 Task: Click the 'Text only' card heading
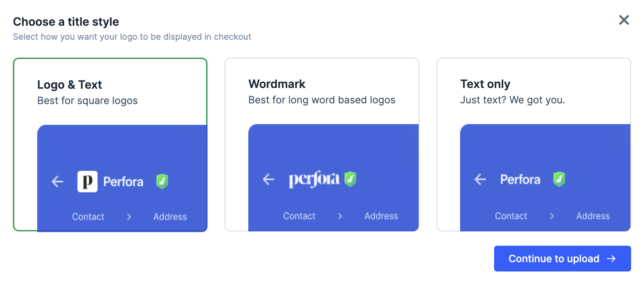click(x=485, y=84)
